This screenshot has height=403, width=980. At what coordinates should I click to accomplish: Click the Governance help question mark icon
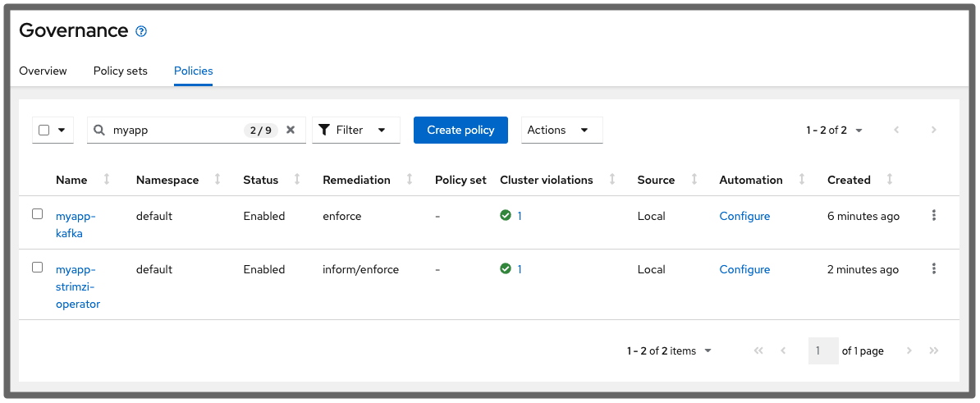click(141, 31)
